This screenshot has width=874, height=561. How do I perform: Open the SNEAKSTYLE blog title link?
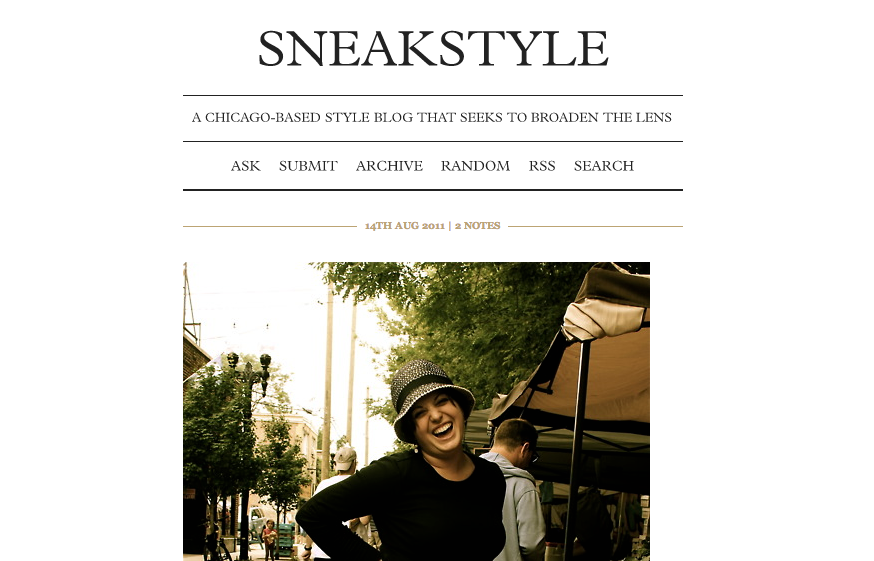[433, 49]
